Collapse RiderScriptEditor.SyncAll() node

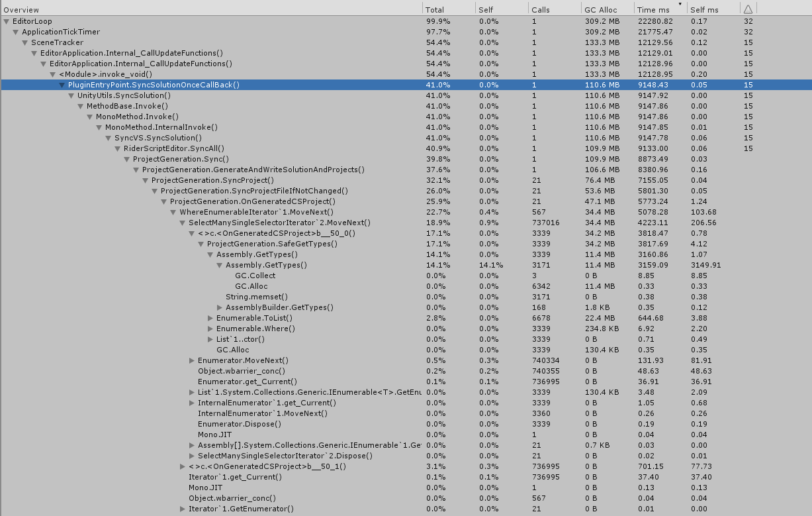[x=118, y=148]
